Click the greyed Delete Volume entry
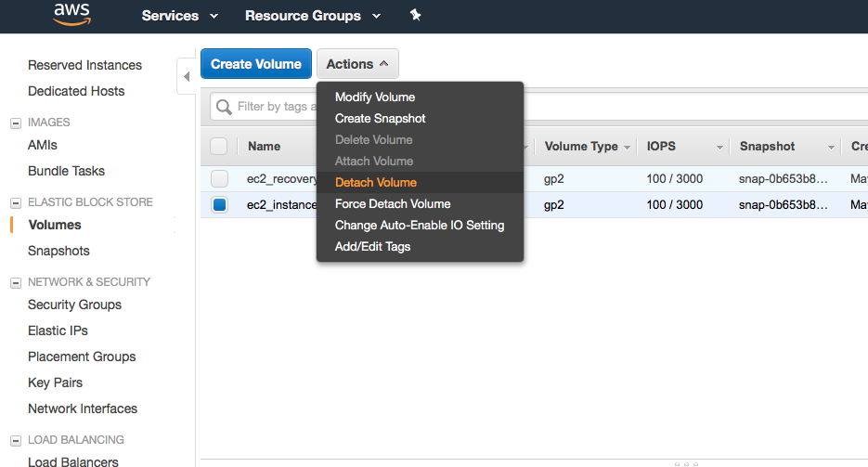Viewport: 868px width, 467px height. pos(373,140)
